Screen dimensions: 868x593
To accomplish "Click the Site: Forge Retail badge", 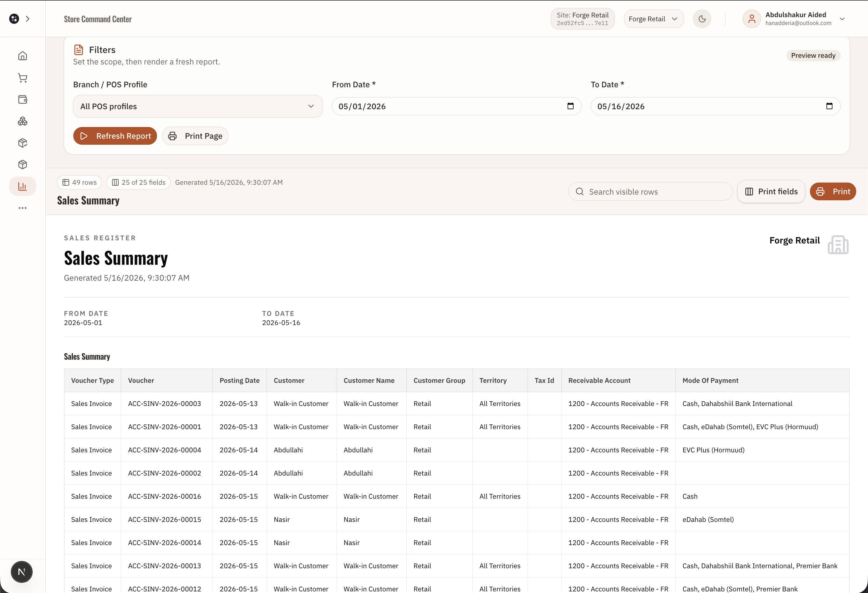I will pos(582,19).
